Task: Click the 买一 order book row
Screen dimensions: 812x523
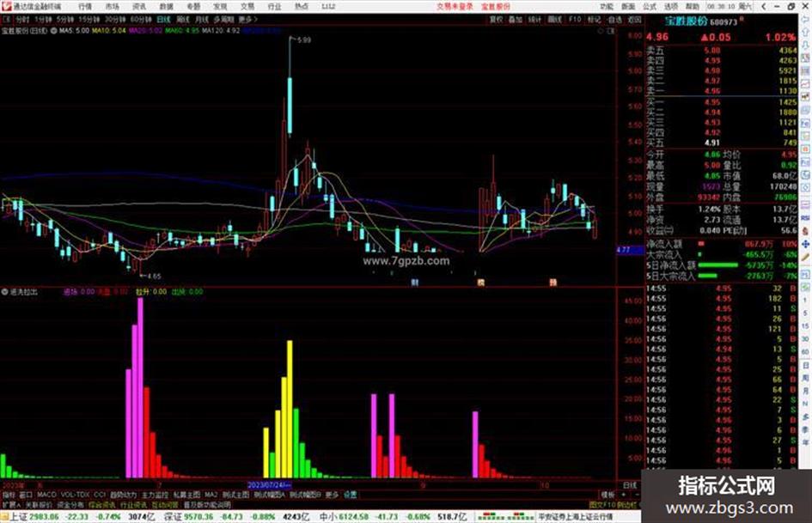Action: pyautogui.click(x=722, y=102)
